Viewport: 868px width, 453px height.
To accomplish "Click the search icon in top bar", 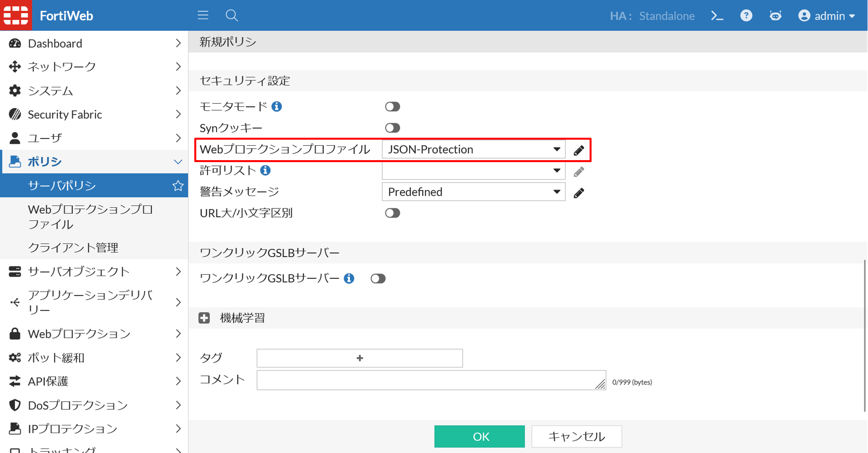I will (231, 15).
